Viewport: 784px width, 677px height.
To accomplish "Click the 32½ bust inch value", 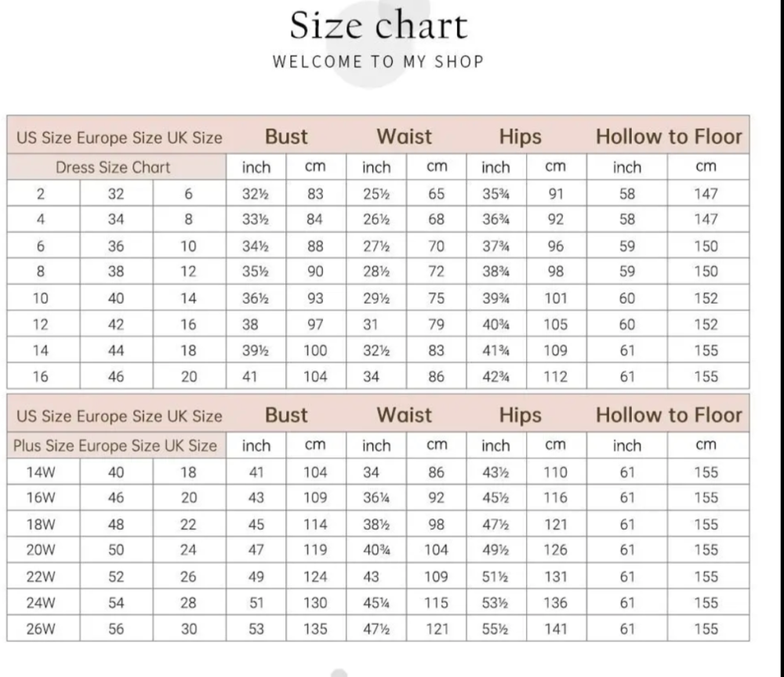I will (256, 194).
